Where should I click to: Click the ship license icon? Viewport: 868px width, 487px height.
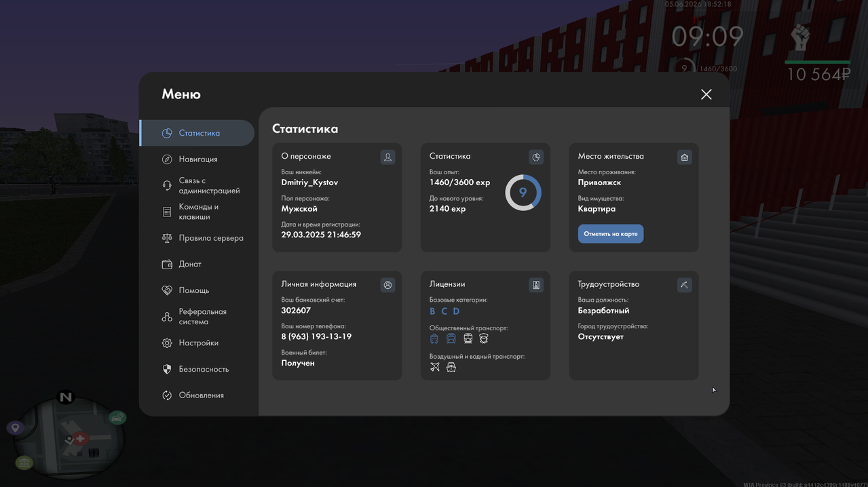(451, 367)
